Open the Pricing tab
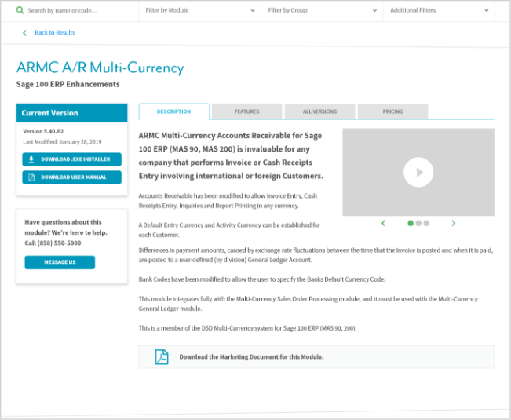The height and width of the screenshot is (420, 511). click(x=392, y=111)
